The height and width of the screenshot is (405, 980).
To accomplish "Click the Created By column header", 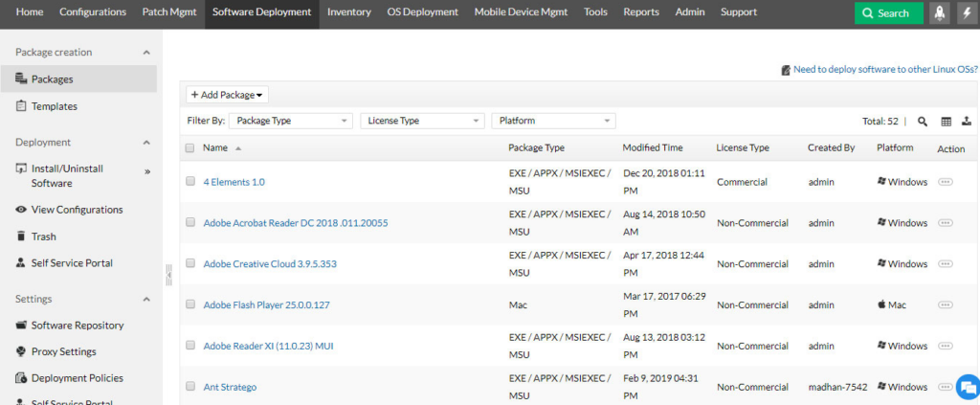I will point(832,148).
